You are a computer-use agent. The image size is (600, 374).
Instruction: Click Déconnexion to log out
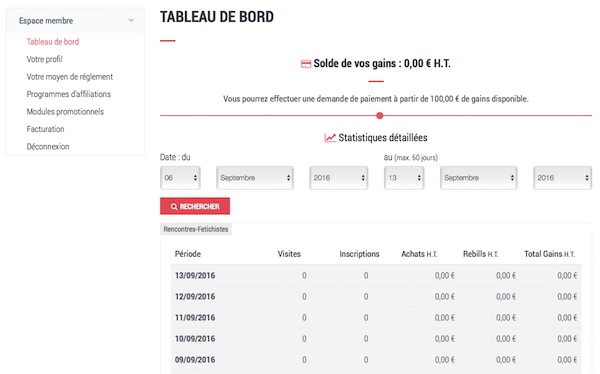point(48,147)
